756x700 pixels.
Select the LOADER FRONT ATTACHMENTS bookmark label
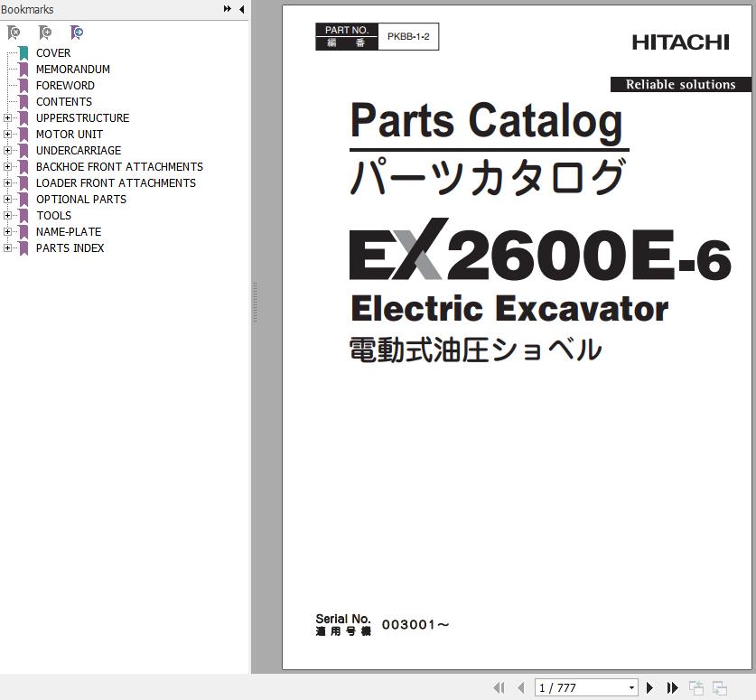[116, 183]
